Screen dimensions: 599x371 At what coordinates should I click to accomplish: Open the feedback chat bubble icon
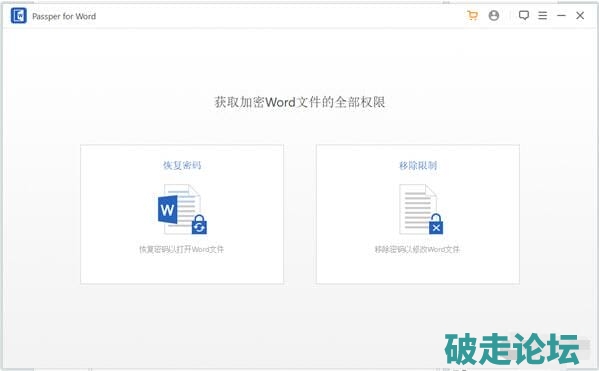tap(524, 15)
